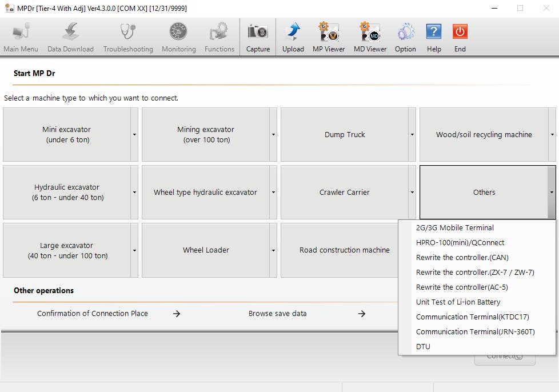
Task: Click the Confirmation of Connection Place arrow
Action: tap(177, 314)
